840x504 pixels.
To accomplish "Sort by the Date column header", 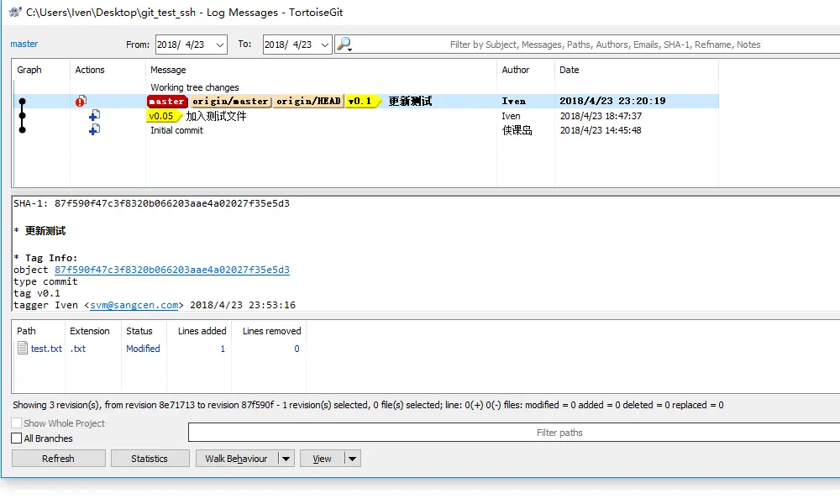I will (569, 70).
